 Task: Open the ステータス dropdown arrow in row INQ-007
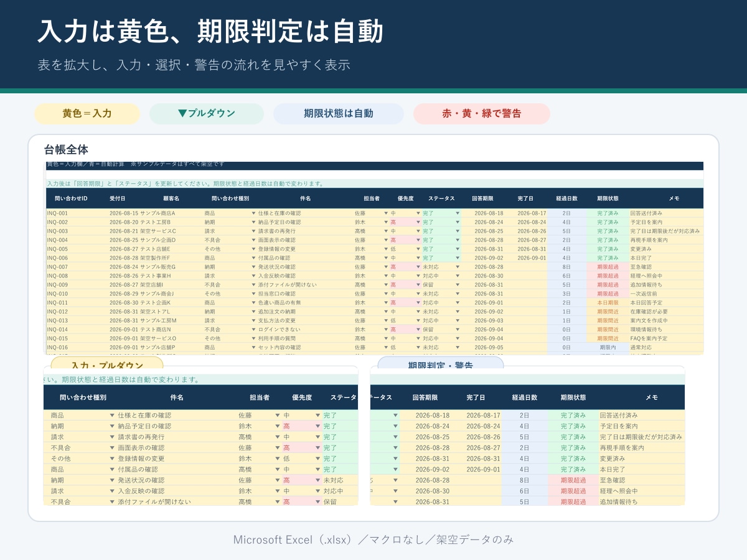pyautogui.click(x=458, y=267)
